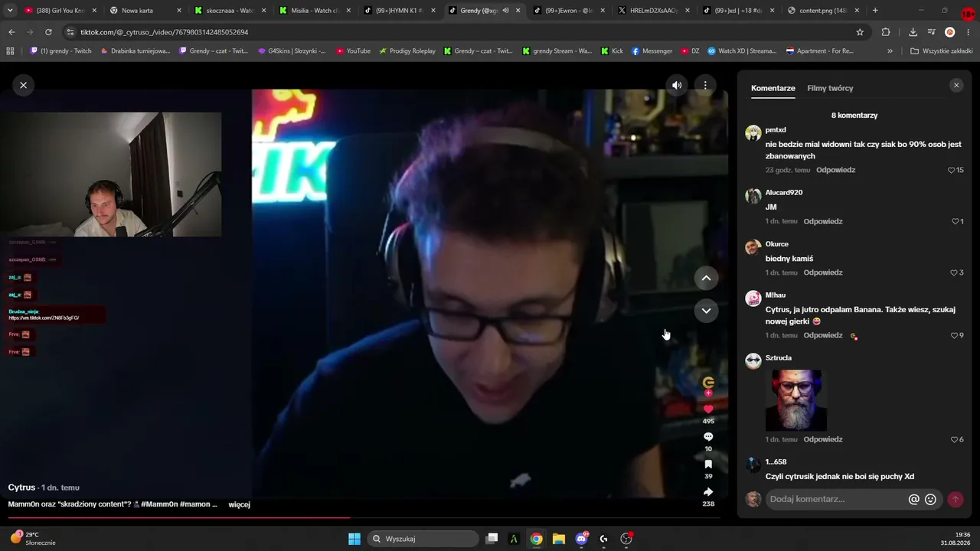Reply to pmtxd's comment

(835, 170)
